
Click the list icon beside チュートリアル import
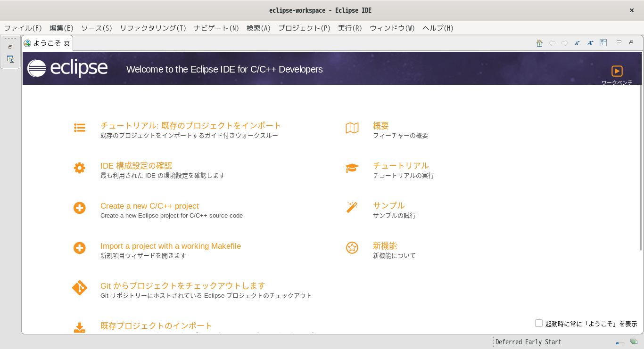coord(80,128)
